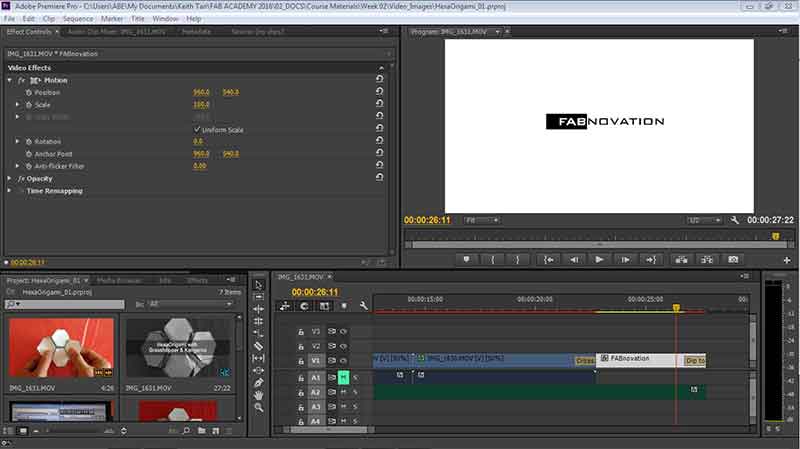Select the Selection tool in the tools panel

[x=259, y=285]
